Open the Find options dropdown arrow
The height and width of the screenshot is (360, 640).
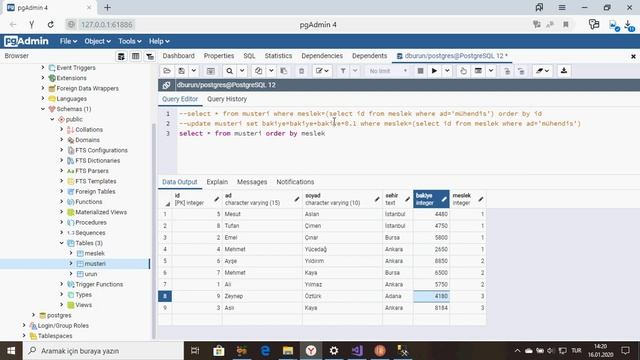pos(242,71)
